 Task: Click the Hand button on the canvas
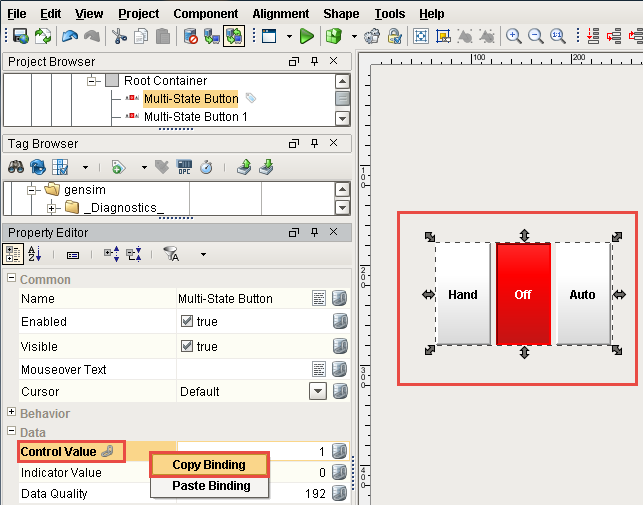463,294
